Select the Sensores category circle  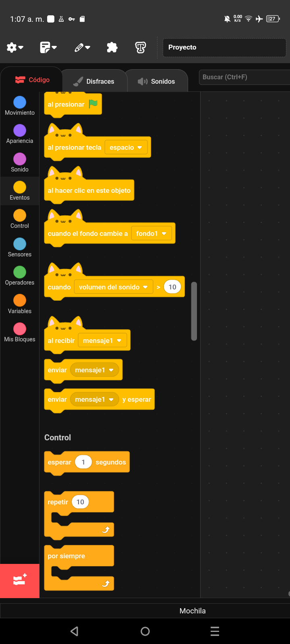click(20, 244)
